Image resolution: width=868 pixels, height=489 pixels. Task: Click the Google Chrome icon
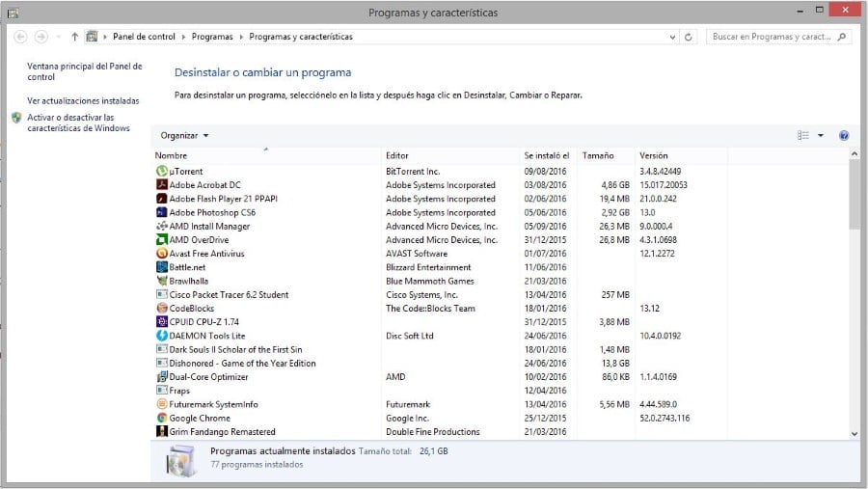(x=162, y=418)
